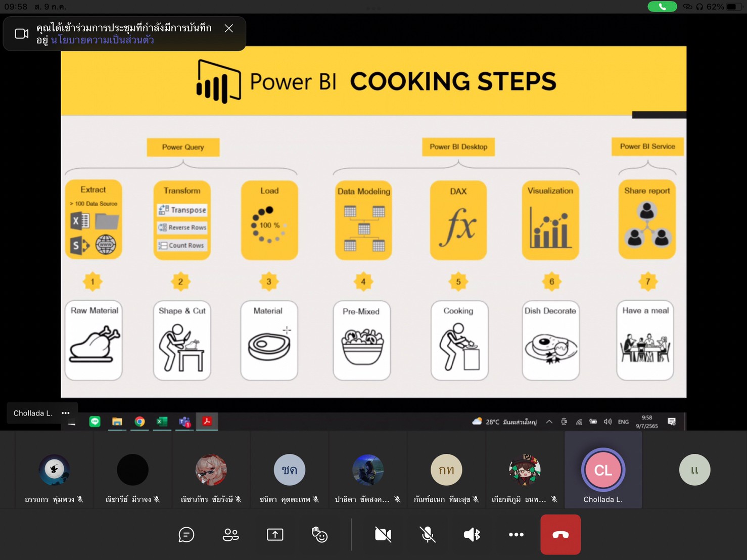Click Teams icon in shared taskbar
747x560 pixels.
(x=184, y=422)
